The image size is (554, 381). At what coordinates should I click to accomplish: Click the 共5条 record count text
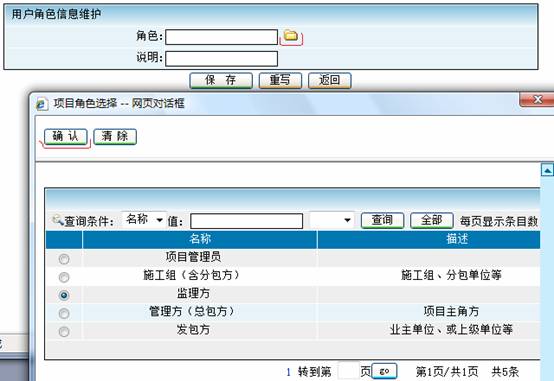tap(505, 372)
